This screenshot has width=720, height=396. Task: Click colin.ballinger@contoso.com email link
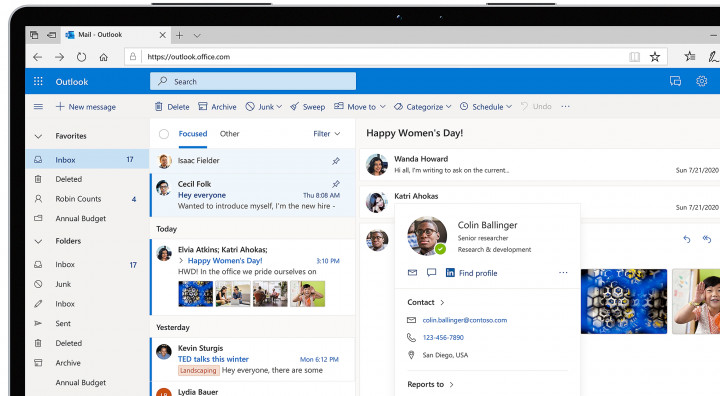click(x=465, y=320)
